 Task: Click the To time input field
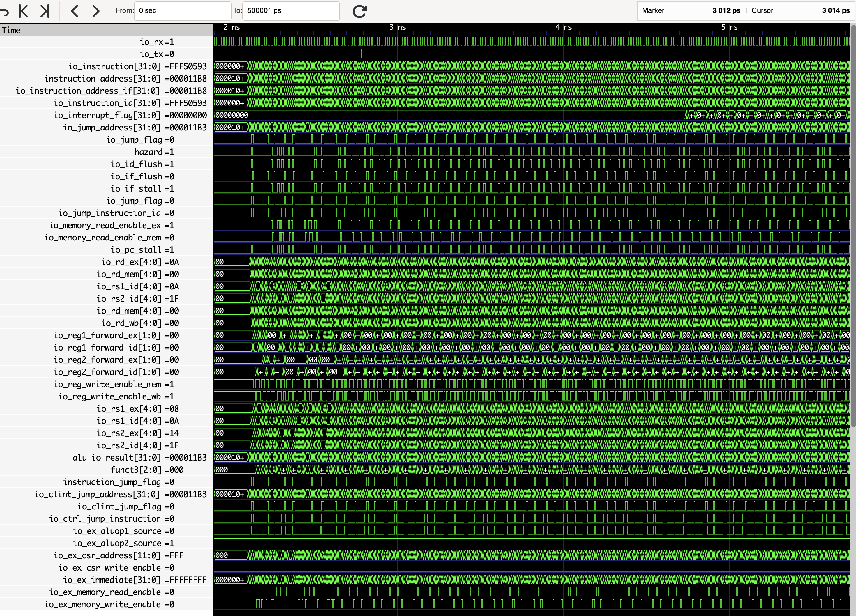291,10
